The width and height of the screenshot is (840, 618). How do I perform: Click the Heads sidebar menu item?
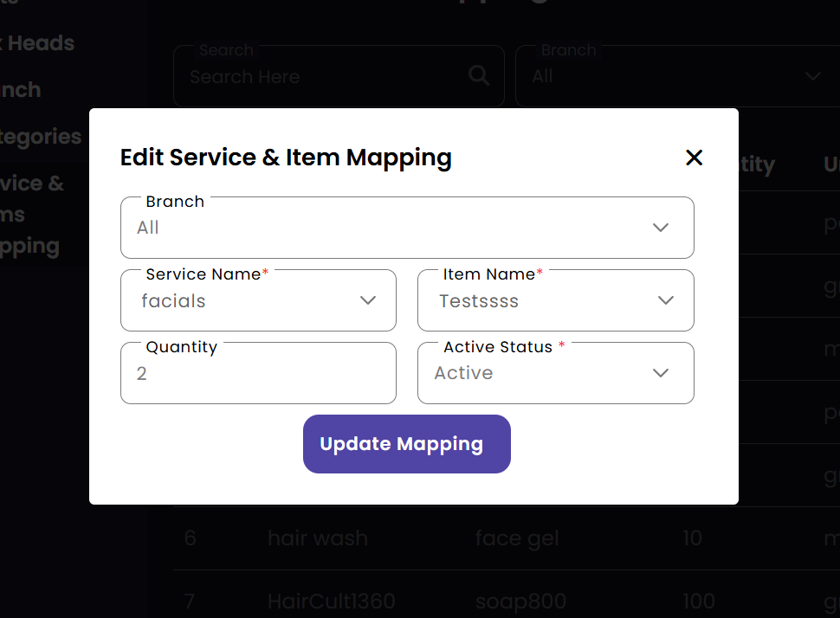click(37, 43)
